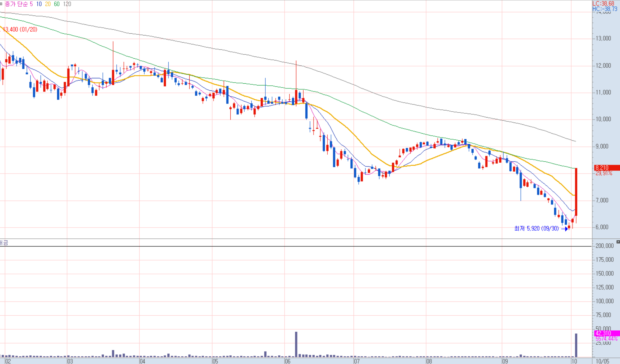
Task: Click the 종가 단순 indicator title
Action: coord(16,4)
